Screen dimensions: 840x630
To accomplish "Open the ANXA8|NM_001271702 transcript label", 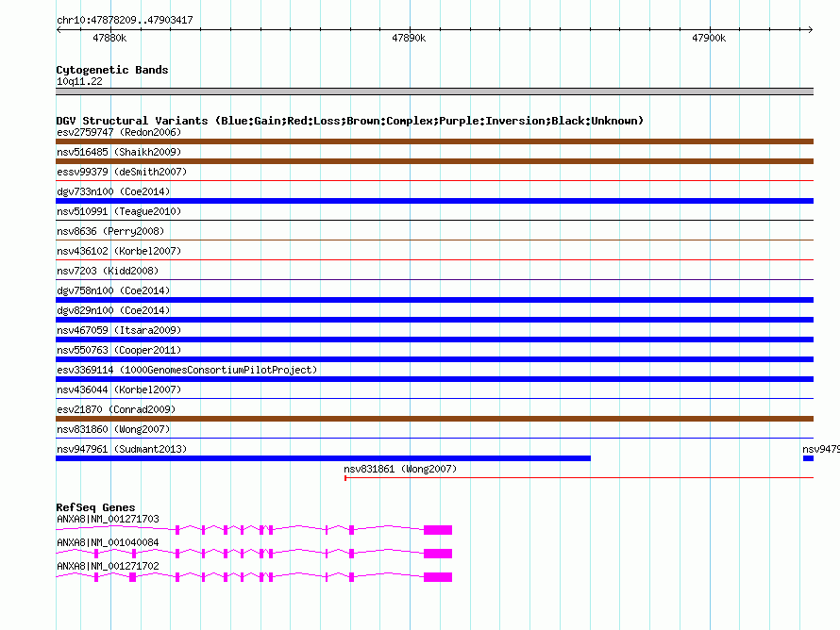I will coord(108,566).
